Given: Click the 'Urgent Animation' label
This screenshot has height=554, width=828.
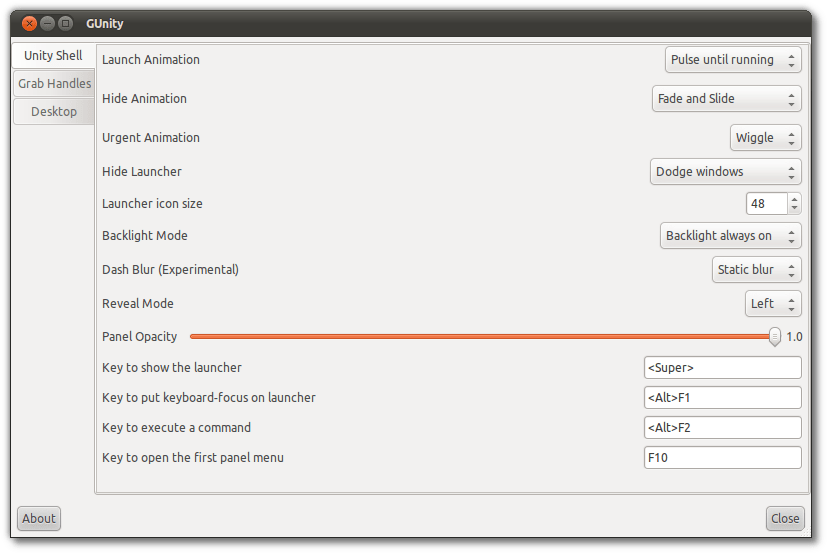Looking at the screenshot, I should pyautogui.click(x=151, y=138).
